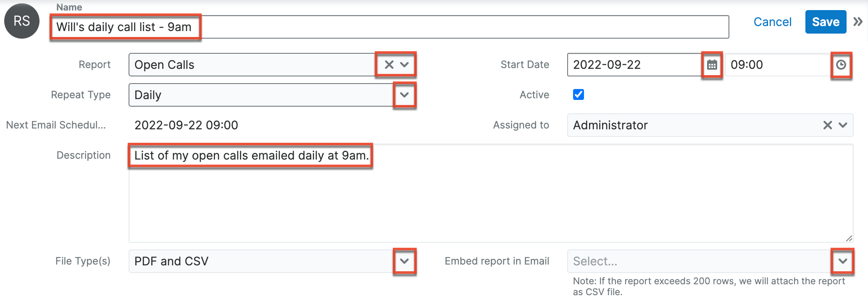Click into the Name field
This screenshot has height=304, width=868.
pos(420,27)
